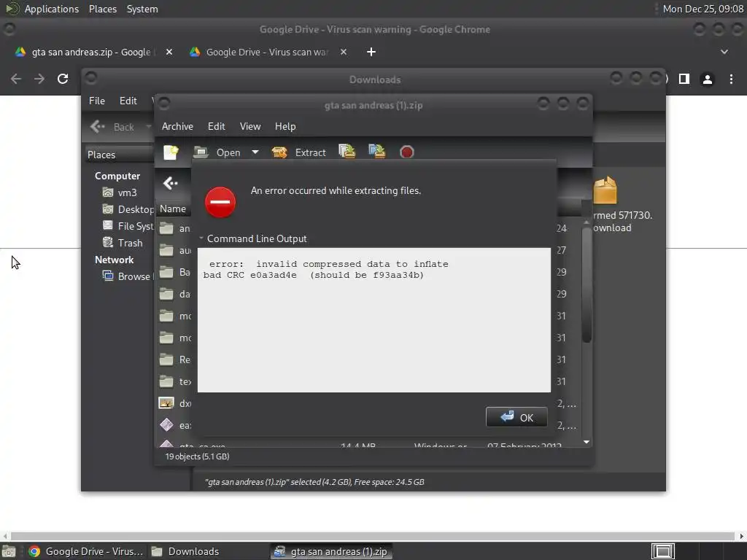
Task: Click Browse Network in sidebar
Action: tap(128, 276)
